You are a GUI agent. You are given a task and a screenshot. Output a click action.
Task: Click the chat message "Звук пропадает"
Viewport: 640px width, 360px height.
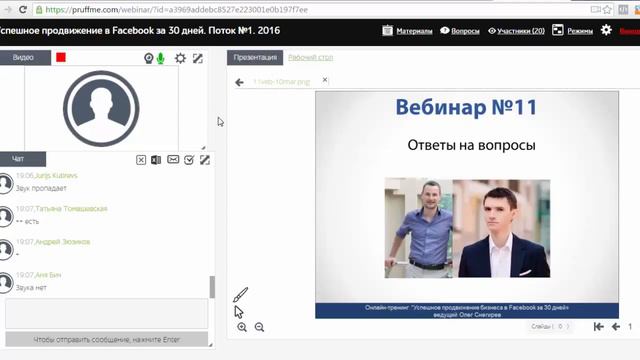pos(41,188)
